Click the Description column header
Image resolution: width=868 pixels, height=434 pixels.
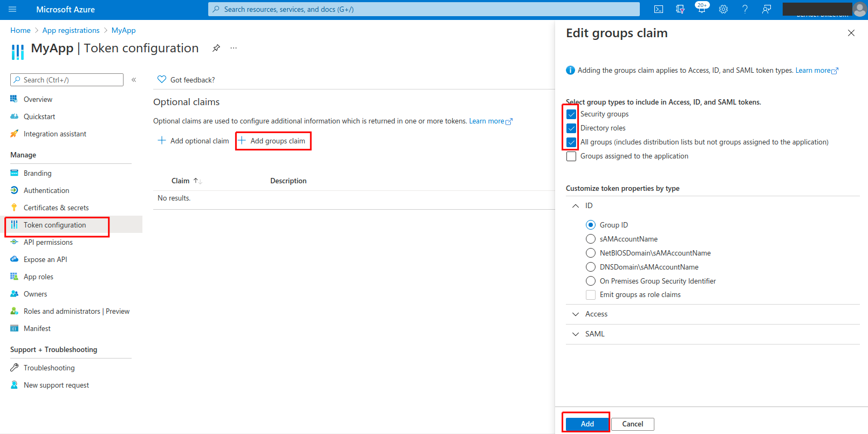click(x=288, y=181)
